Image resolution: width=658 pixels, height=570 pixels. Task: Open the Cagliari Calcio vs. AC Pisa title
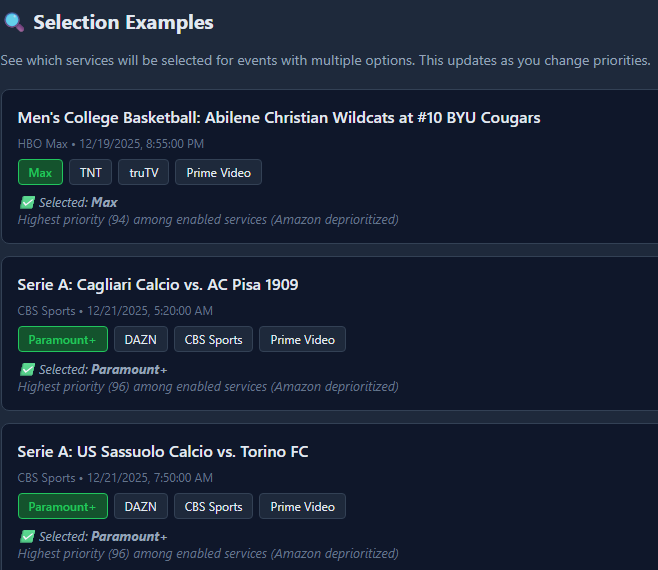(158, 285)
